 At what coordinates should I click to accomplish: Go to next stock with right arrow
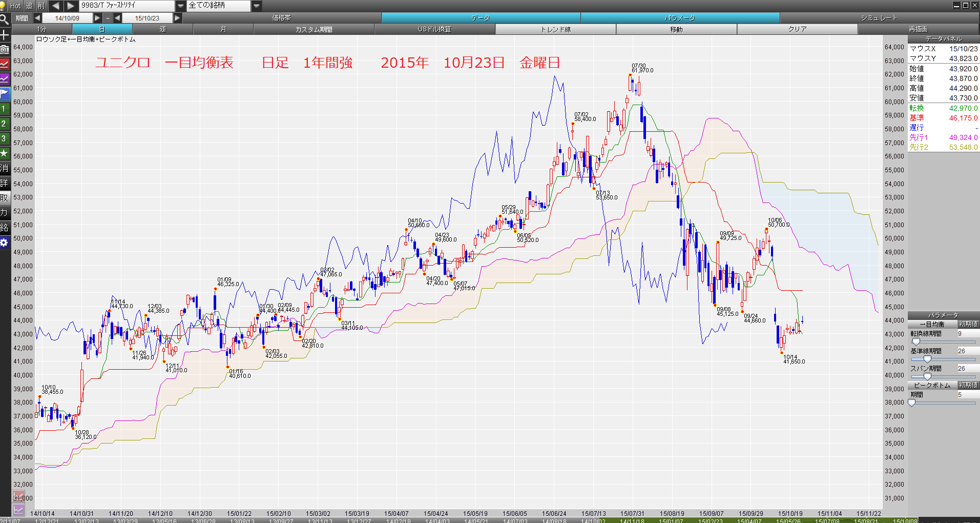(x=71, y=6)
